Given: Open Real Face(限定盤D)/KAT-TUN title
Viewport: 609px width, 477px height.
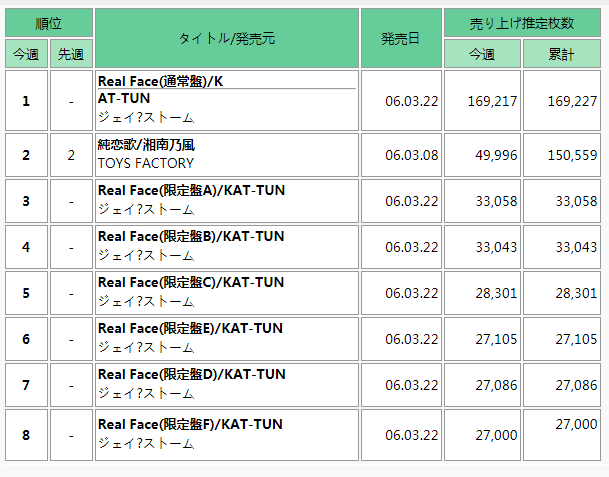Looking at the screenshot, I should (x=190, y=374).
